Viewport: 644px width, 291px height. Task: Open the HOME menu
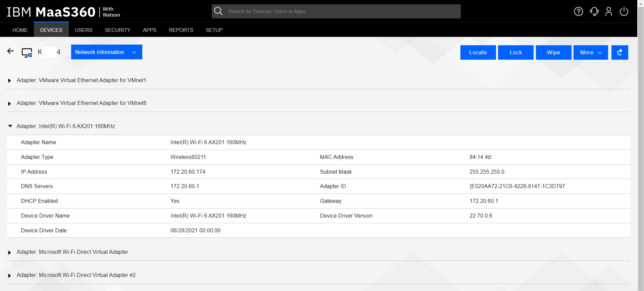click(x=20, y=30)
